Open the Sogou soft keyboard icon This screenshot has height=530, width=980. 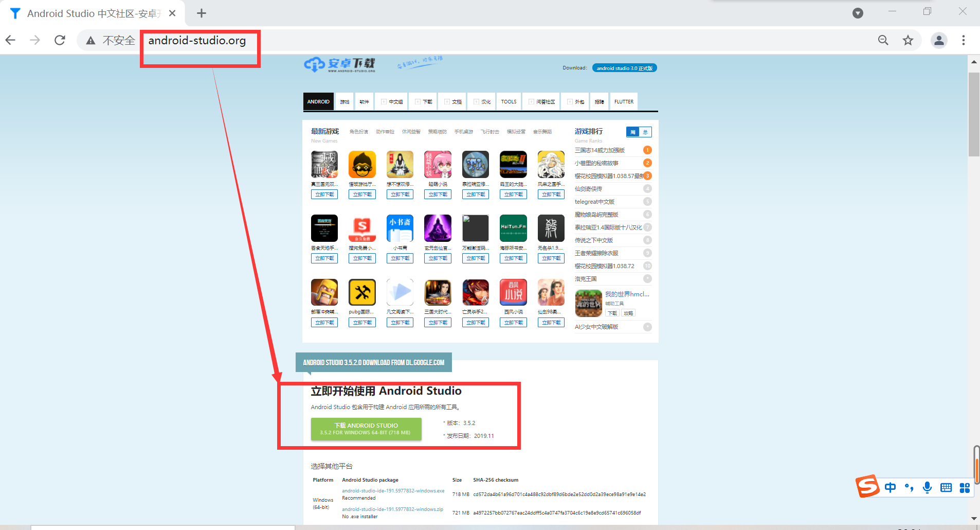[x=946, y=487]
